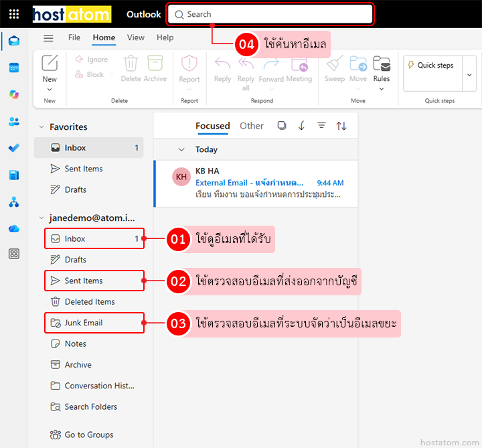482x448 pixels.
Task: Open People in the left app rail
Action: click(x=14, y=121)
